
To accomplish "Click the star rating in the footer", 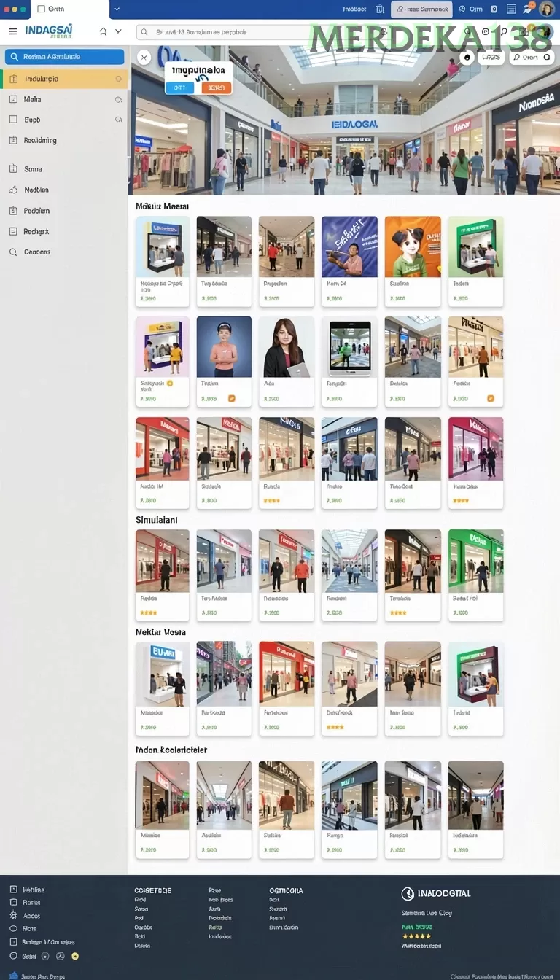I will (416, 936).
